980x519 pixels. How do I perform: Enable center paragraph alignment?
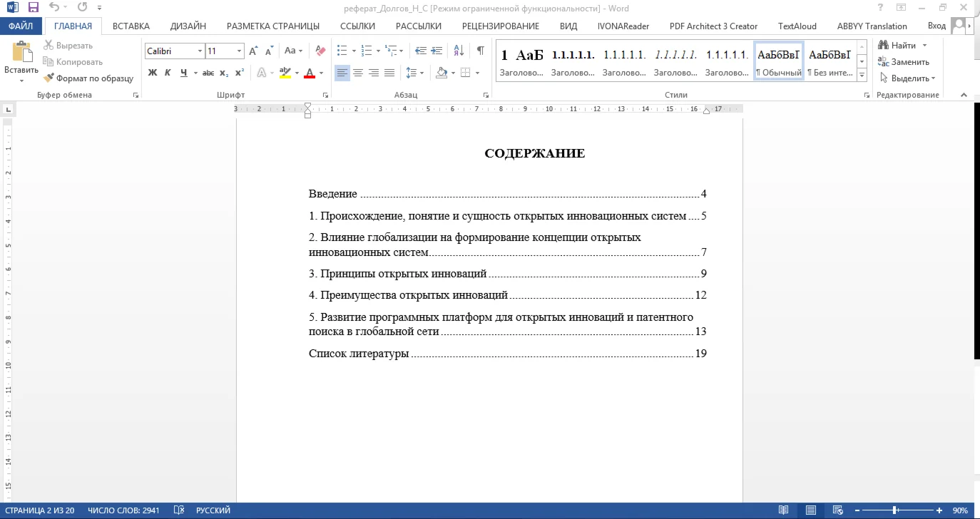pos(358,72)
